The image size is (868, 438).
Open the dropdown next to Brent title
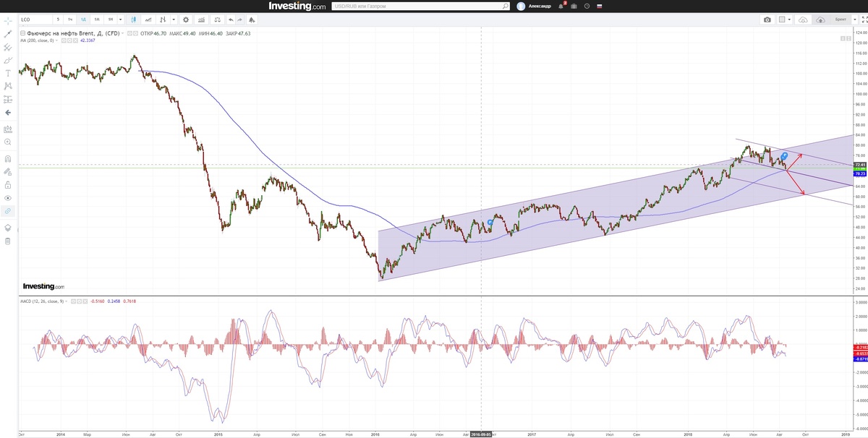(x=122, y=33)
